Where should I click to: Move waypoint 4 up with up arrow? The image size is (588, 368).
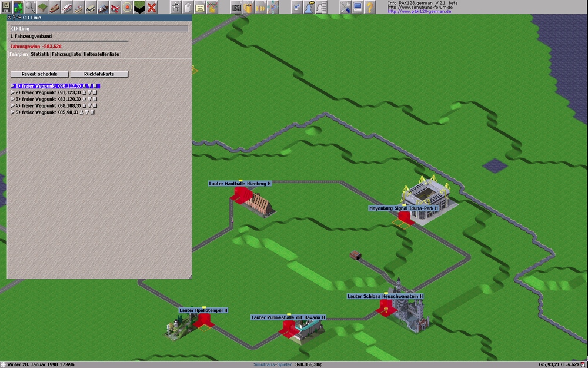coord(84,105)
